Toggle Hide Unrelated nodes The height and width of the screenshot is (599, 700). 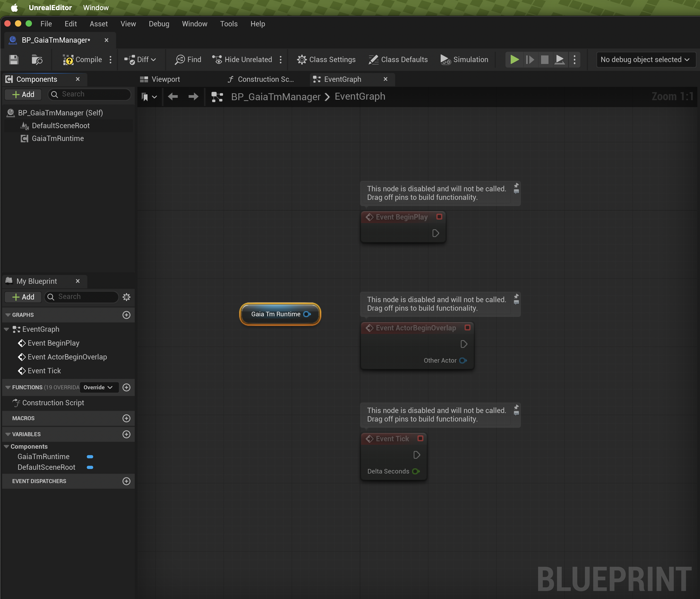point(242,60)
